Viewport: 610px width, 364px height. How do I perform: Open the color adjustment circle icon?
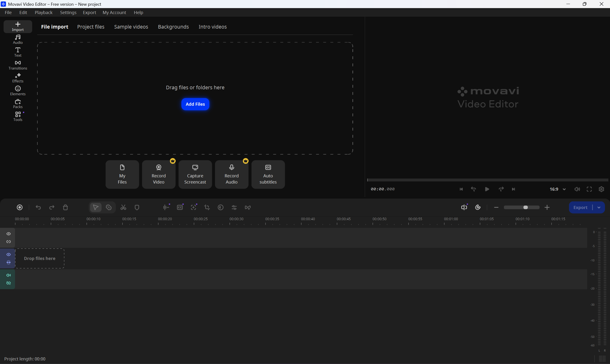click(220, 207)
